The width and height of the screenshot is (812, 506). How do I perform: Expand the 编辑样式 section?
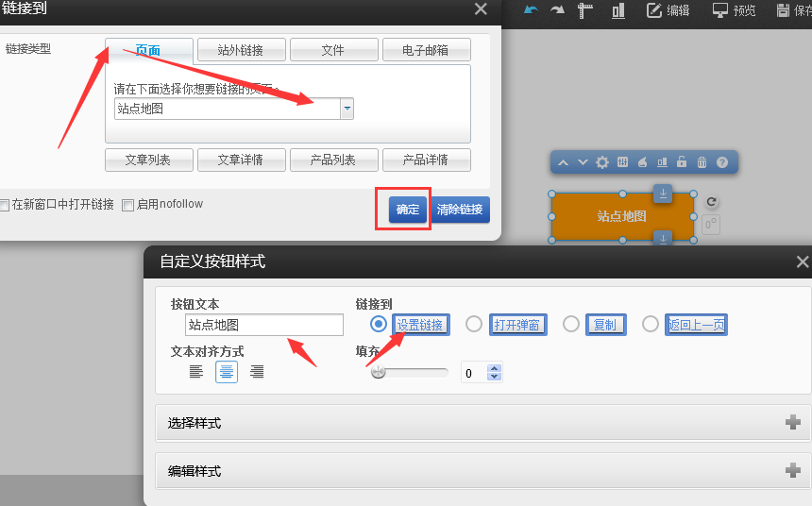(x=793, y=470)
